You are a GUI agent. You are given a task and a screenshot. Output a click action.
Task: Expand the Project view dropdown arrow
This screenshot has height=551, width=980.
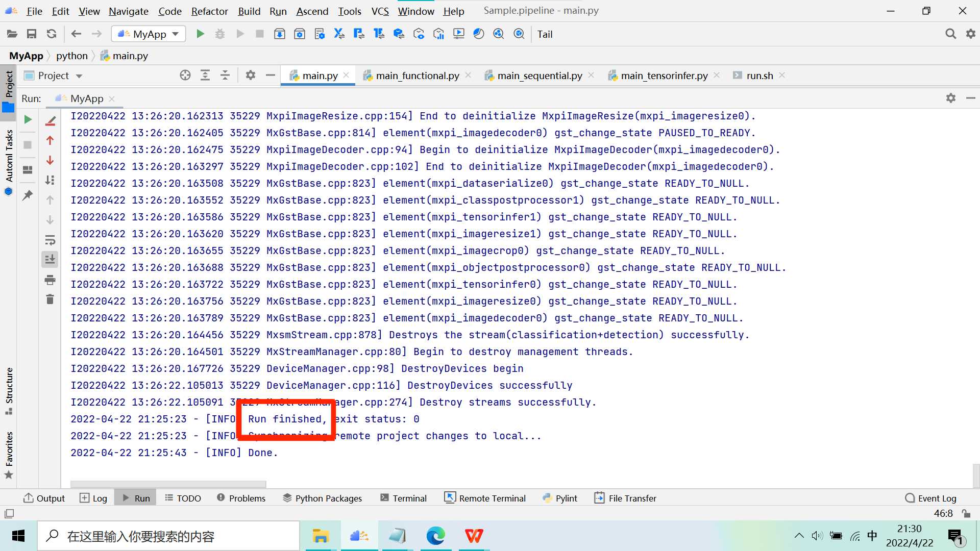click(79, 76)
